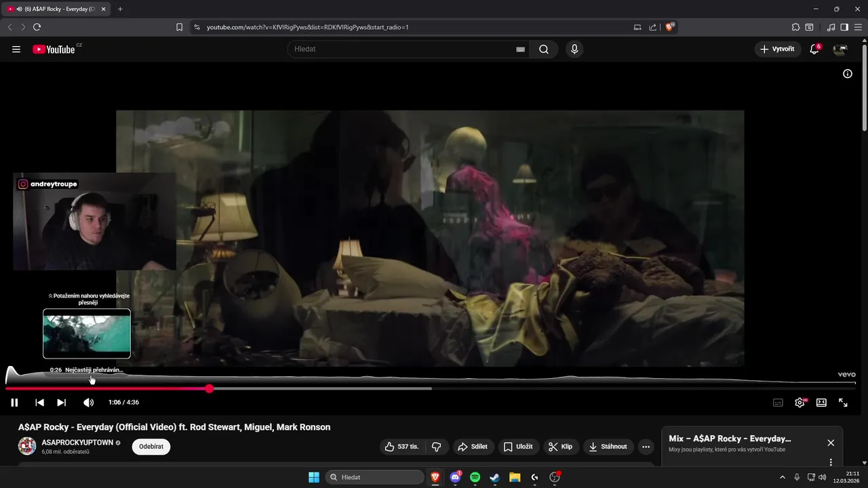This screenshot has width=868, height=488.
Task: Show video info card icon
Action: pos(848,74)
